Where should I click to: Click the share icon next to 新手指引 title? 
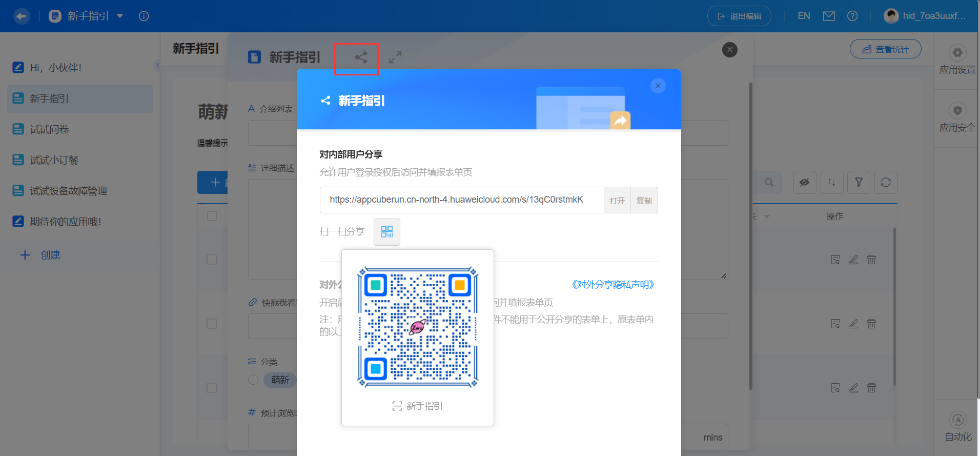click(361, 57)
